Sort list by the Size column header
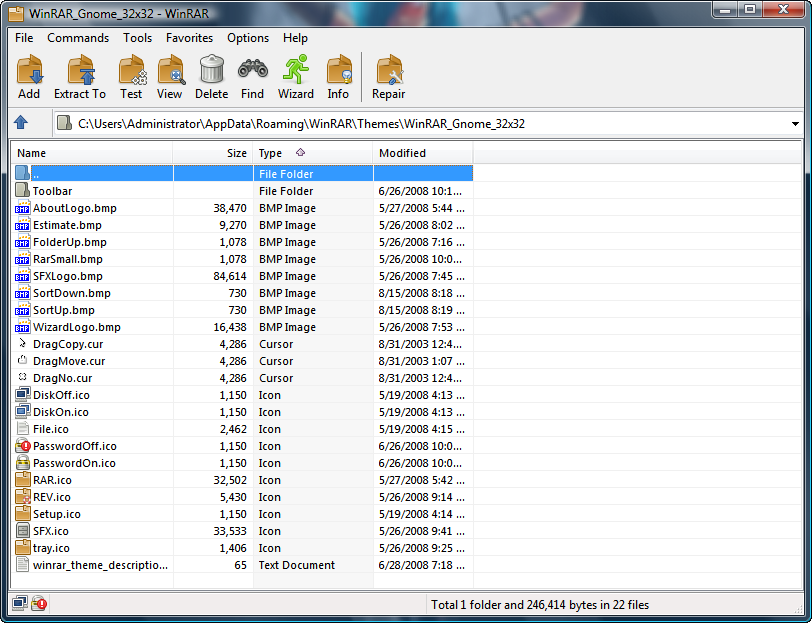812x623 pixels. coord(213,153)
